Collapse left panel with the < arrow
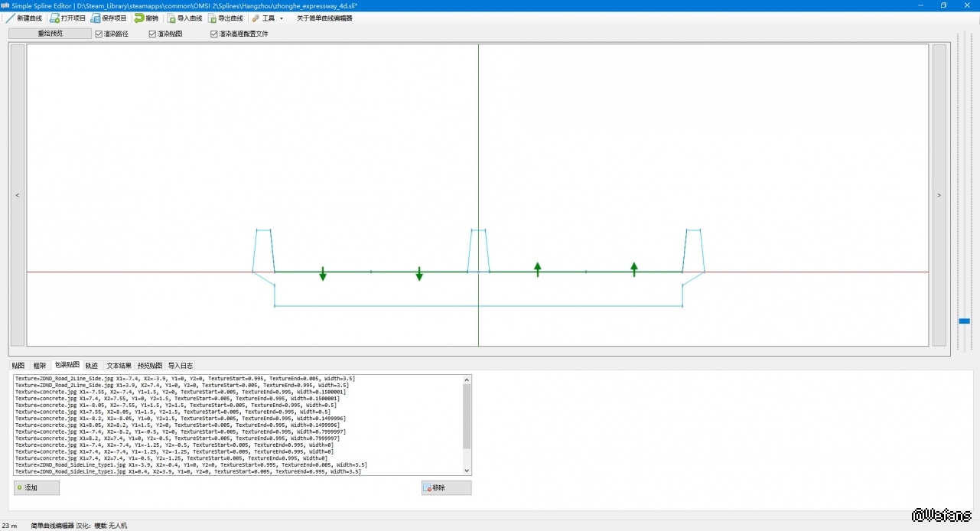980x531 pixels. [18, 195]
